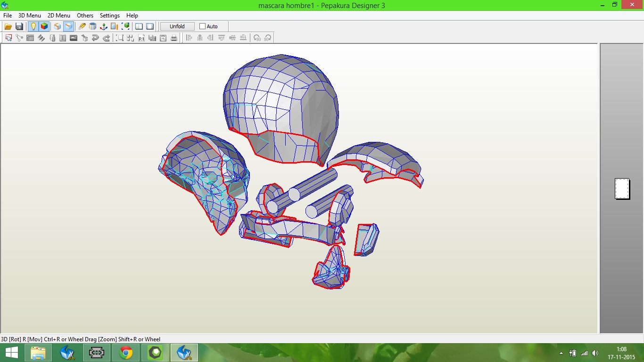This screenshot has height=362, width=644.
Task: Open Google Chrome from the taskbar
Action: tap(126, 353)
